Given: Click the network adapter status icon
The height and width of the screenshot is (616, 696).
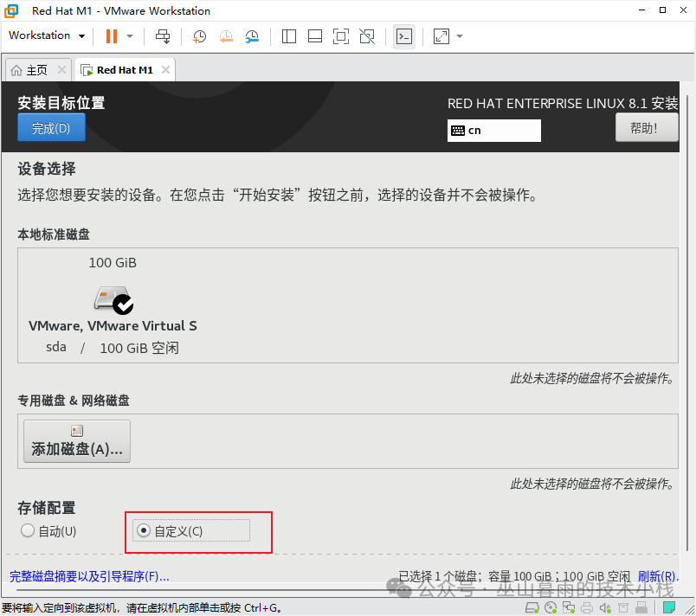Looking at the screenshot, I should [x=570, y=608].
